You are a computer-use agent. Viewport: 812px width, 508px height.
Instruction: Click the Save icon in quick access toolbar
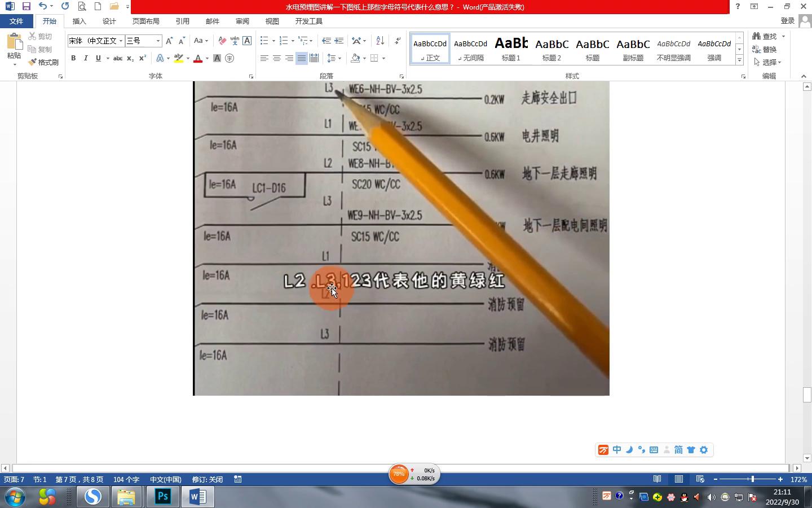[x=26, y=6]
